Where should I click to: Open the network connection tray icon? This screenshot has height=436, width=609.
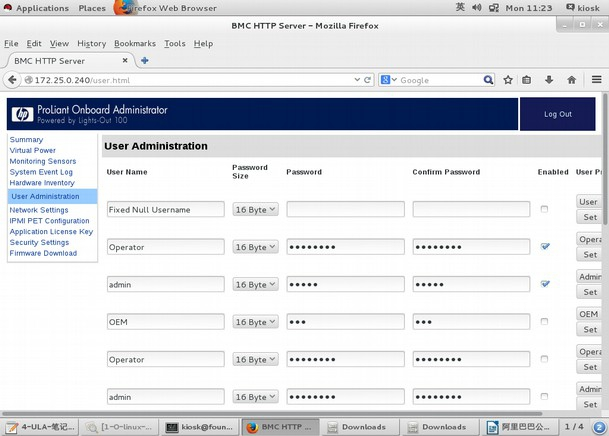pos(494,7)
